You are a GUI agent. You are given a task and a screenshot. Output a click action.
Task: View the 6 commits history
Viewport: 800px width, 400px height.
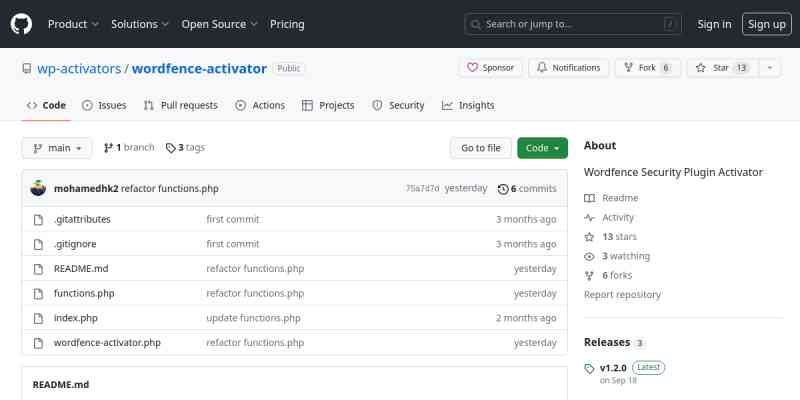tap(527, 188)
